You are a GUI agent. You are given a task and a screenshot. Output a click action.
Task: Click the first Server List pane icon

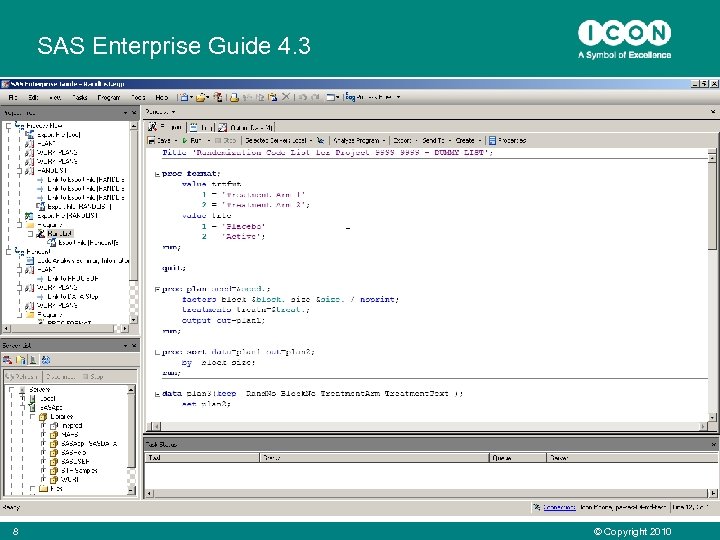tap(7, 360)
